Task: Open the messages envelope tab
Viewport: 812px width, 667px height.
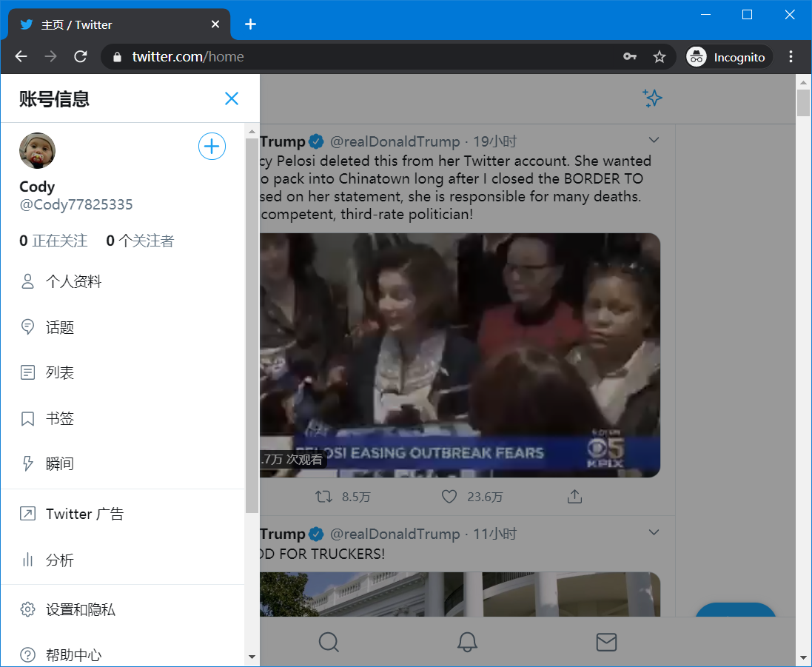Action: [606, 642]
